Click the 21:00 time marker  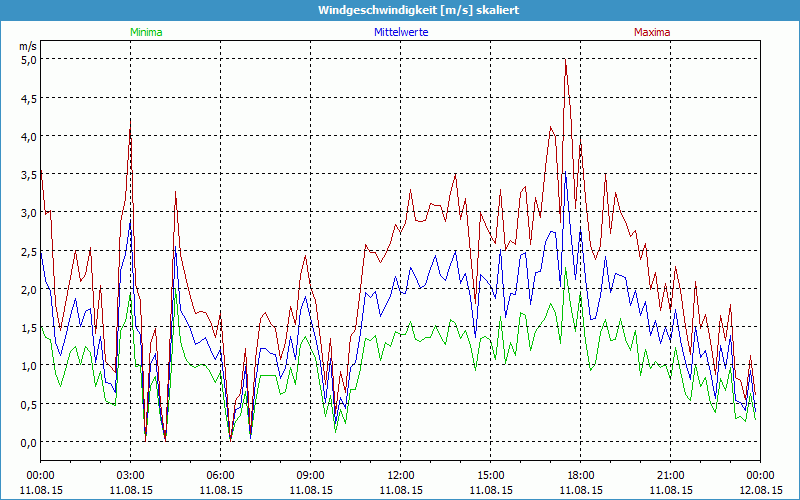point(670,475)
